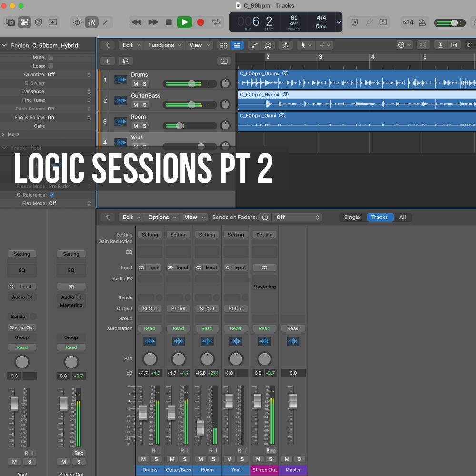Switch mixer to All view
This screenshot has width=476, height=476.
[402, 218]
